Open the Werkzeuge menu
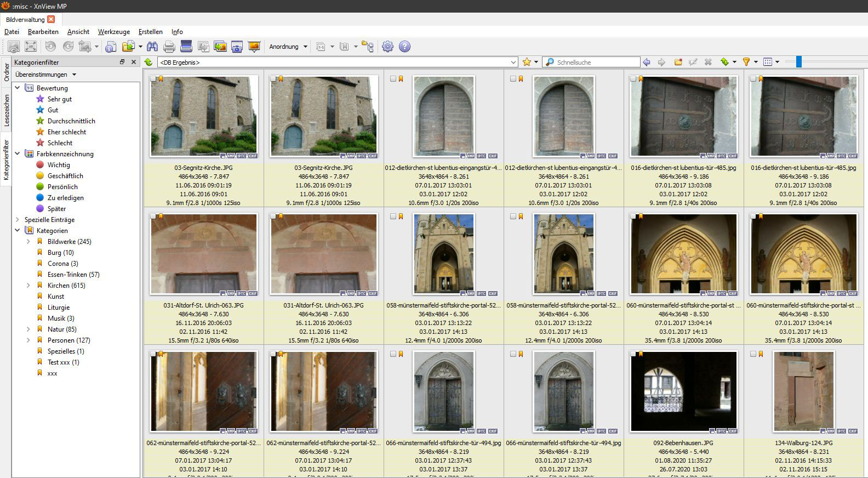Viewport: 868px width, 478px height. click(x=113, y=32)
